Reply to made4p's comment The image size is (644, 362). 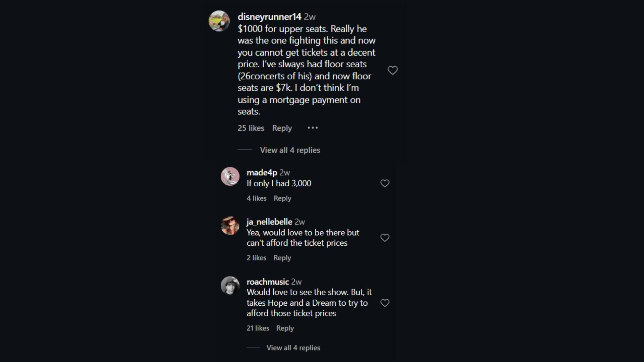pos(282,198)
